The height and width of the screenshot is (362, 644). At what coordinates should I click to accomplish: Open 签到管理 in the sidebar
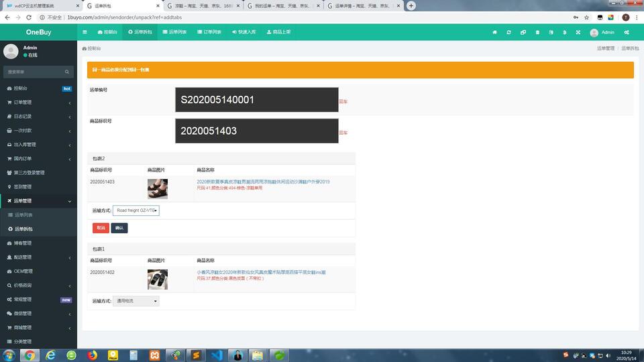click(39, 187)
